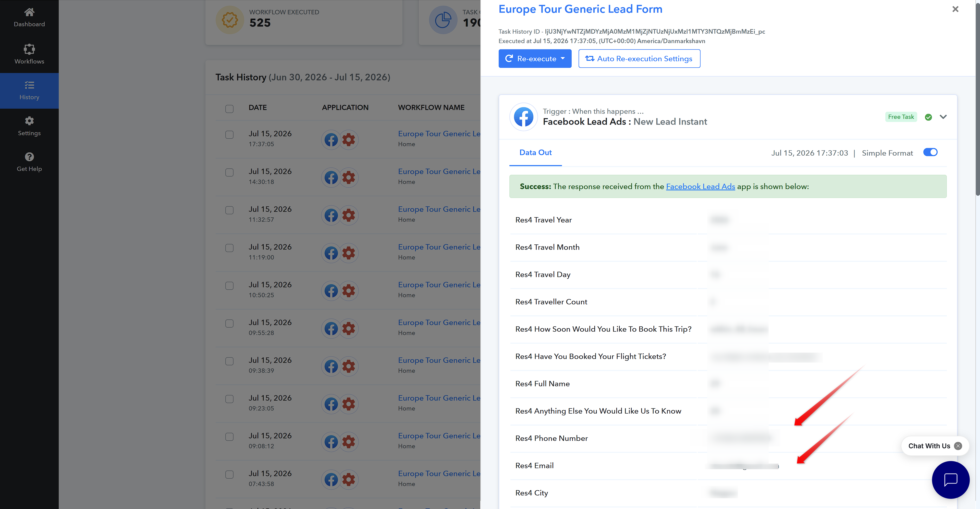Click Facebook icon in the 07:43:58 row
Image resolution: width=980 pixels, height=509 pixels.
tap(331, 479)
